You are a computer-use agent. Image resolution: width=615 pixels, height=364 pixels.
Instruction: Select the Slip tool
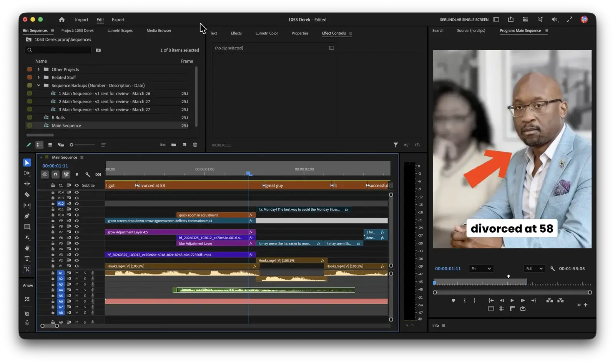click(27, 205)
